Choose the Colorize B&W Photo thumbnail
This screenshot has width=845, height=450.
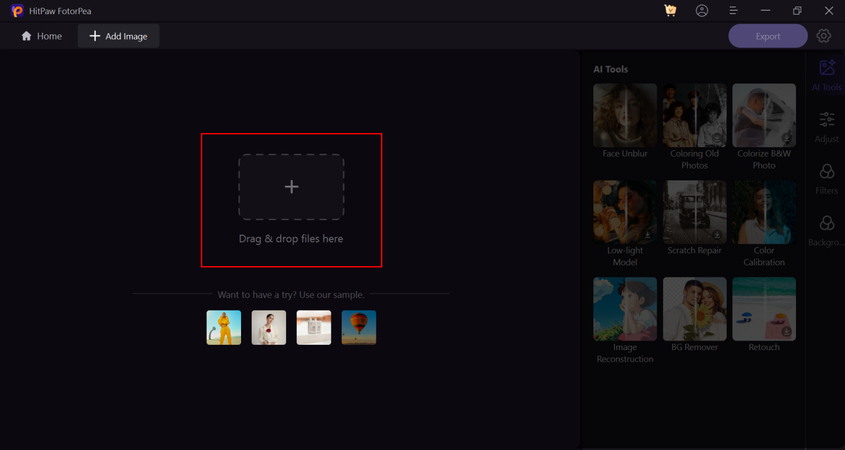(764, 115)
